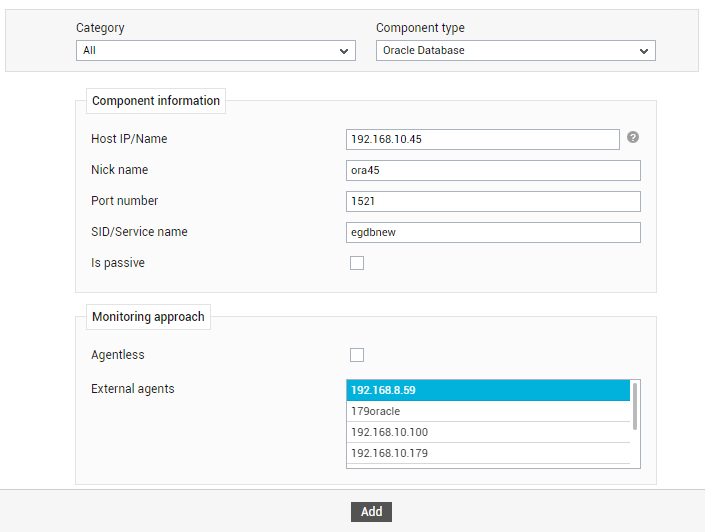This screenshot has width=705, height=532.
Task: Open the Category dropdown
Action: tap(216, 50)
